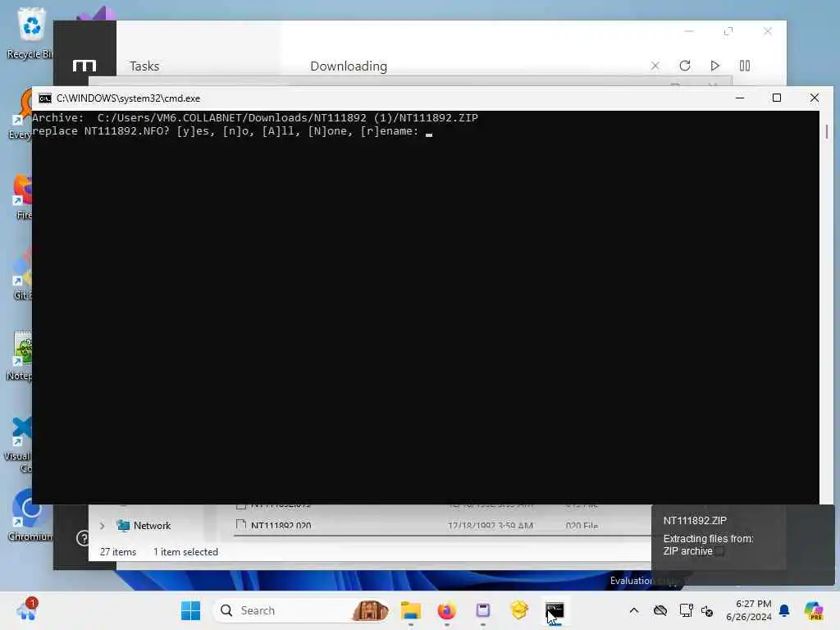840x630 pixels.
Task: Click the network display tray icon
Action: [686, 610]
